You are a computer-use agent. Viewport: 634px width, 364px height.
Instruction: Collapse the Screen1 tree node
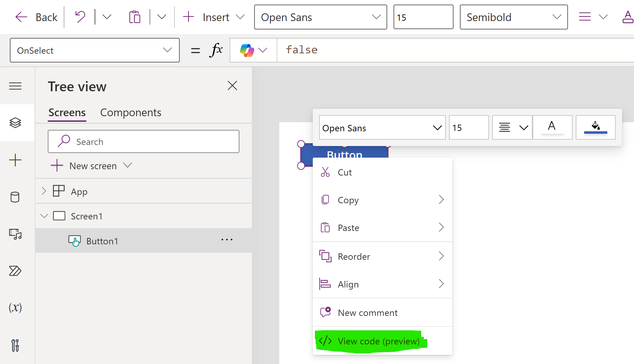(x=44, y=216)
